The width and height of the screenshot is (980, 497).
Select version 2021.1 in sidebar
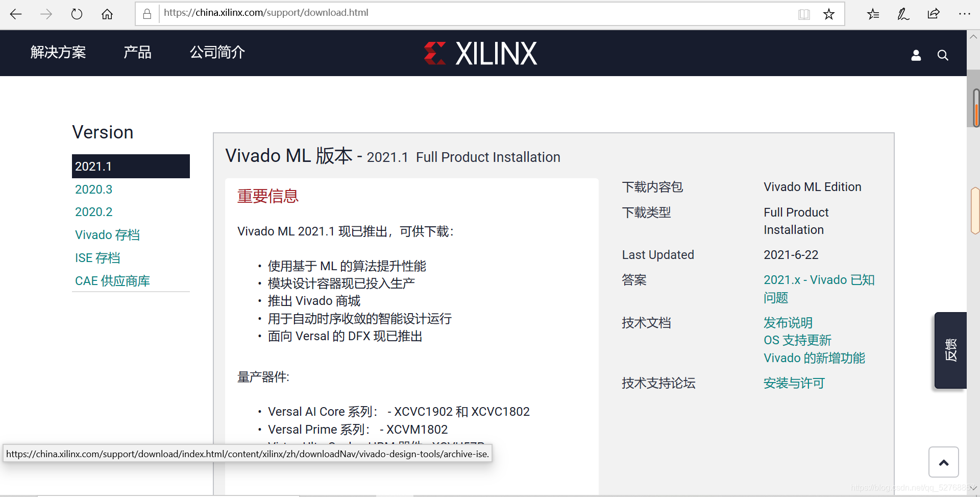(x=131, y=166)
